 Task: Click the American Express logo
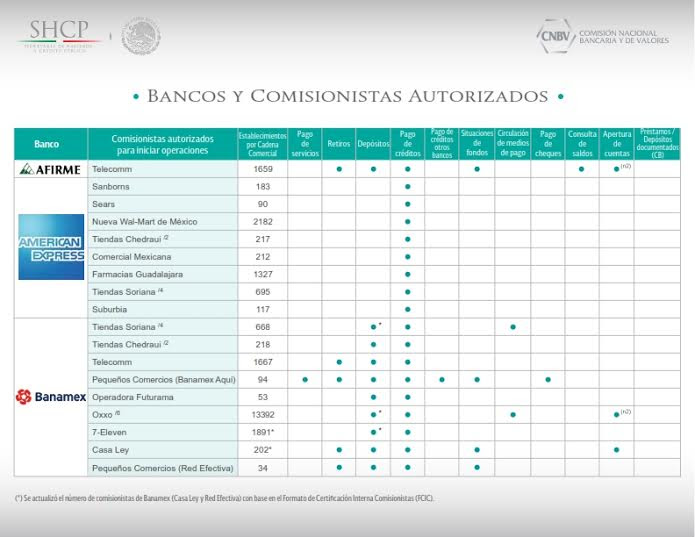pyautogui.click(x=51, y=247)
